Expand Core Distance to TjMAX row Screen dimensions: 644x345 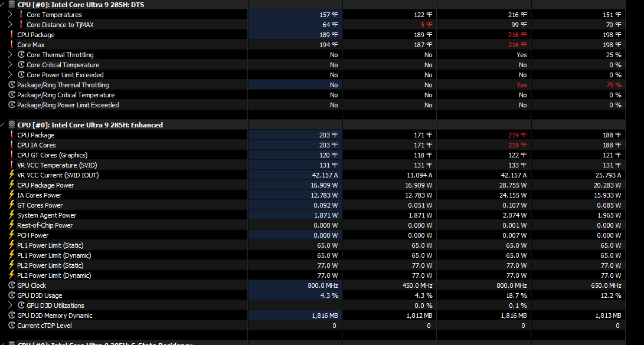click(x=10, y=25)
